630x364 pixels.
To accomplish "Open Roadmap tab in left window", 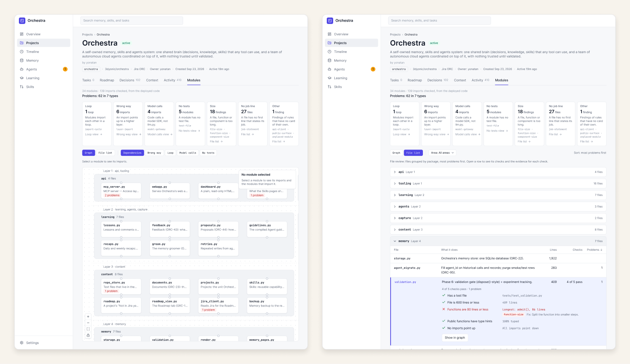I will pos(107,80).
